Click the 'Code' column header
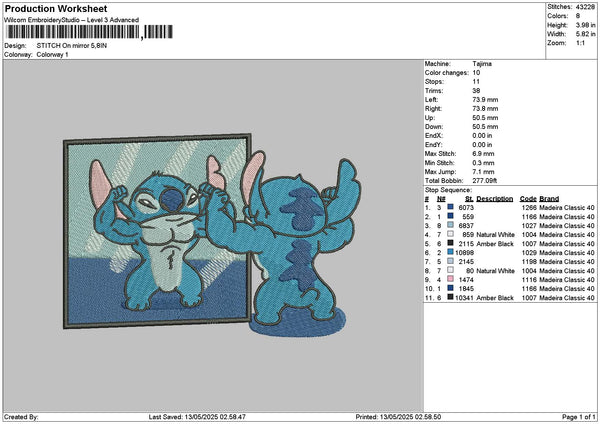This screenshot has height=424, width=600. click(x=528, y=199)
